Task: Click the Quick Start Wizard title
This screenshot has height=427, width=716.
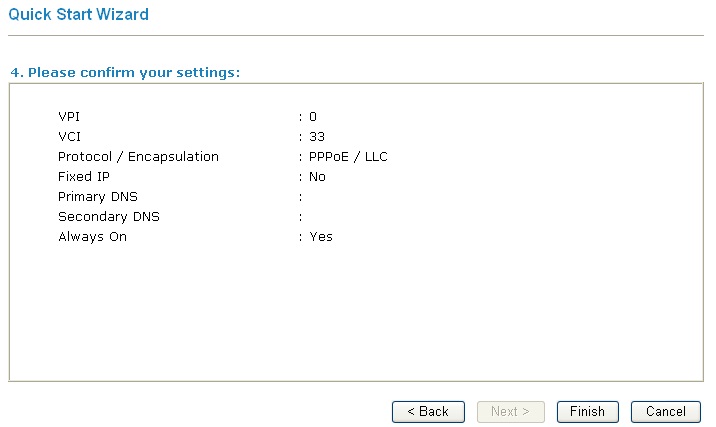Action: [x=78, y=15]
